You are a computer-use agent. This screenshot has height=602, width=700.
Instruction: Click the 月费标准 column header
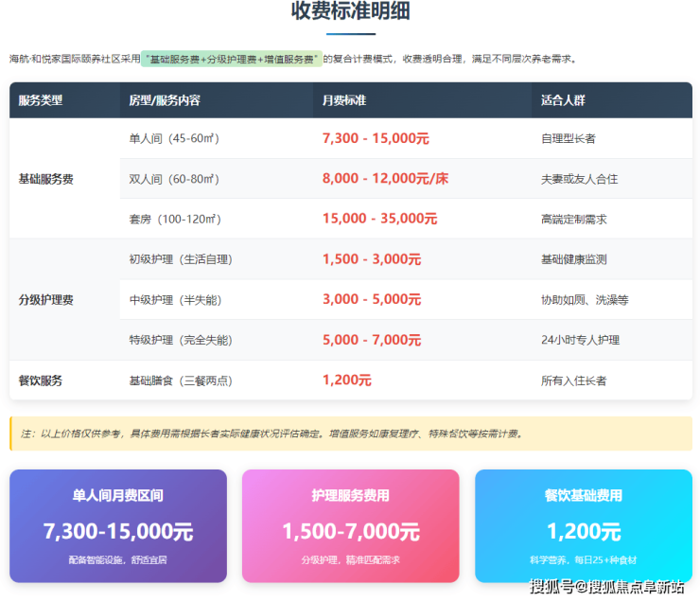coord(344,100)
